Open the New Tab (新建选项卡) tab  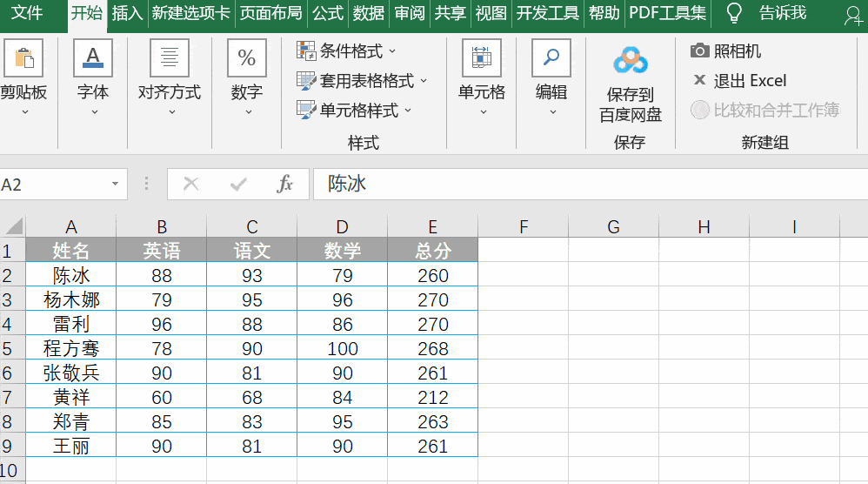coord(191,12)
